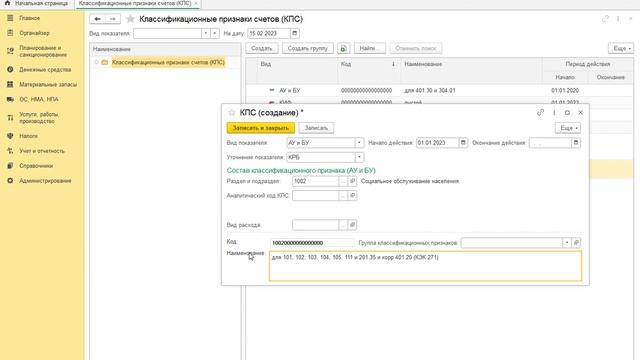Click the Начало действия field 01.01.2023
This screenshot has height=360, width=640.
tap(437, 143)
